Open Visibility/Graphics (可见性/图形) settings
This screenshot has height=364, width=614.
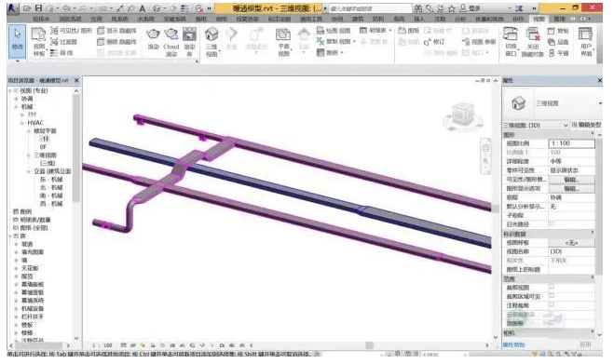(71, 31)
